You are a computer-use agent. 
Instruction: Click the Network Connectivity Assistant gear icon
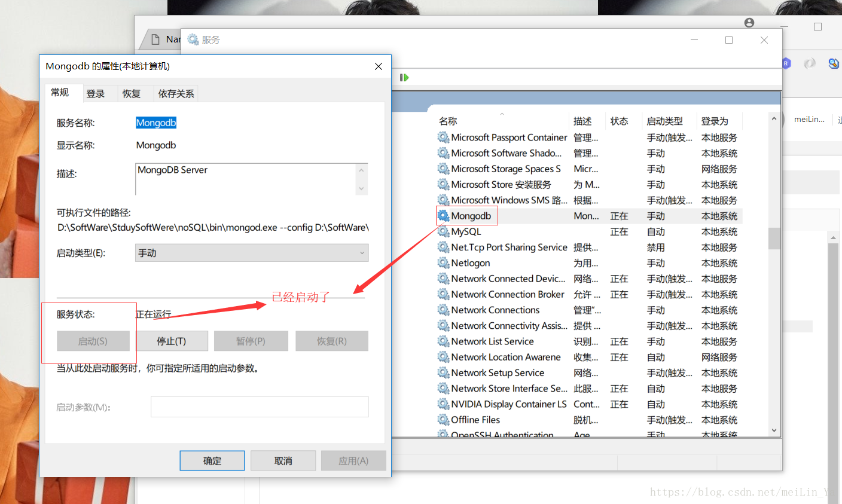coord(443,326)
